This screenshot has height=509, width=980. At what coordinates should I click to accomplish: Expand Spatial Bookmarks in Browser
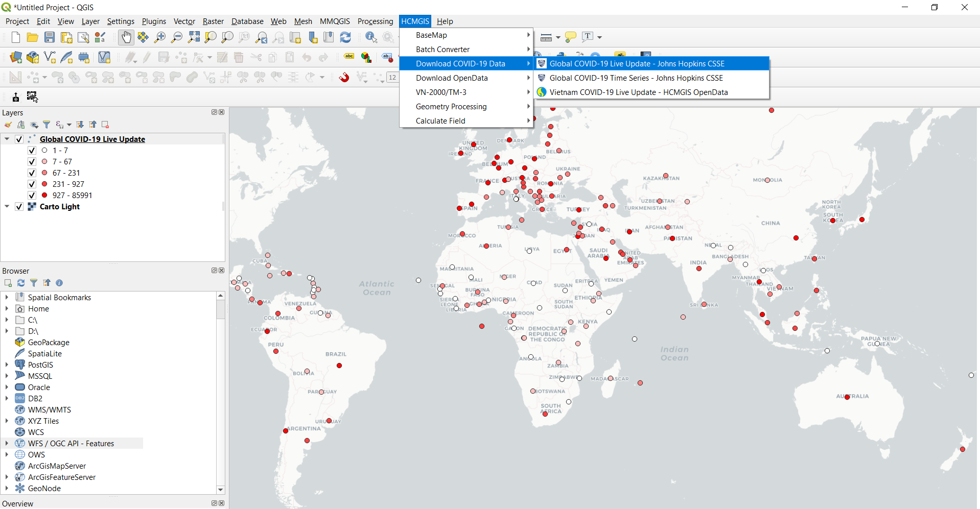[7, 297]
